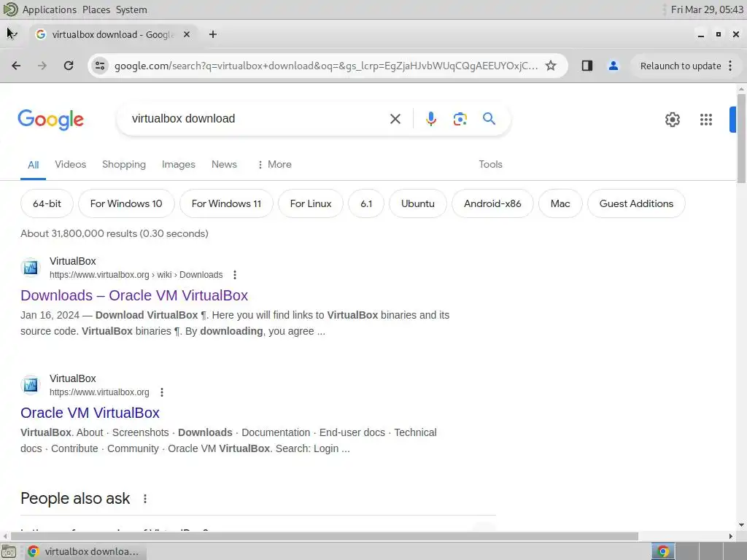
Task: Open options for virtualbox.org wiki Downloads result
Action: tap(235, 275)
